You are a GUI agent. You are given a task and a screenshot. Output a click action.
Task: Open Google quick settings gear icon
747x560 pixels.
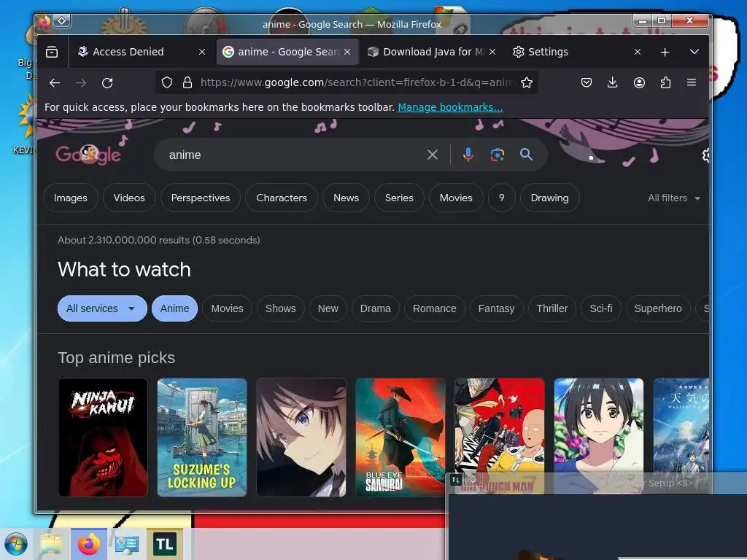click(706, 155)
